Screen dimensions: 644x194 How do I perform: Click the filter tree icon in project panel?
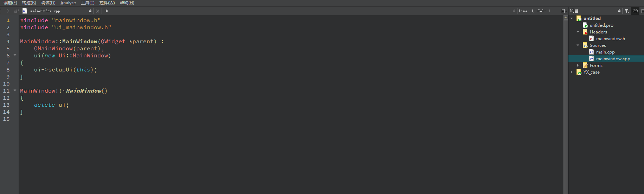click(627, 11)
